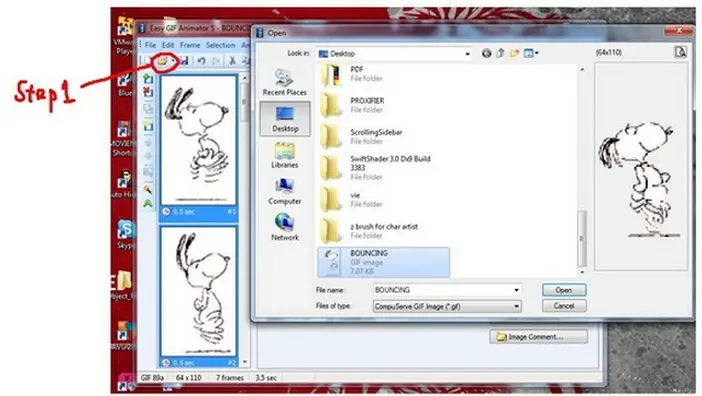Viewport: 702px width, 396px height.
Task: Click the Save disk icon in Easy GIF Animator toolbar
Action: tap(184, 60)
